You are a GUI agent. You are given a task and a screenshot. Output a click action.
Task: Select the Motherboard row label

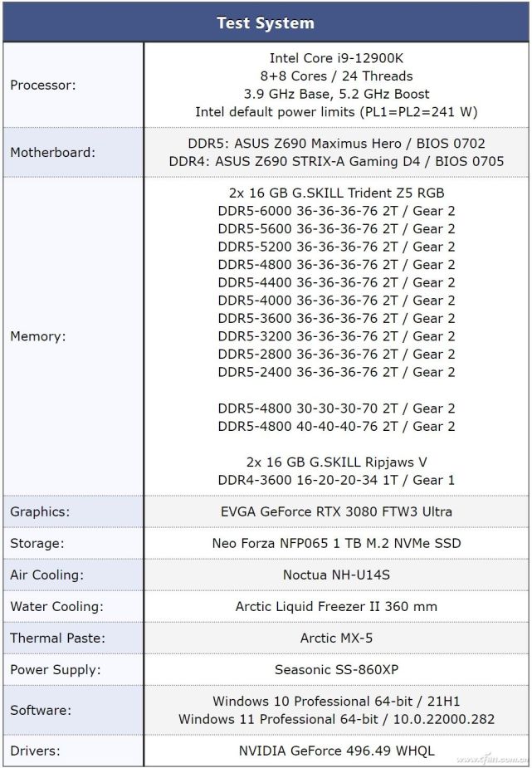click(53, 152)
